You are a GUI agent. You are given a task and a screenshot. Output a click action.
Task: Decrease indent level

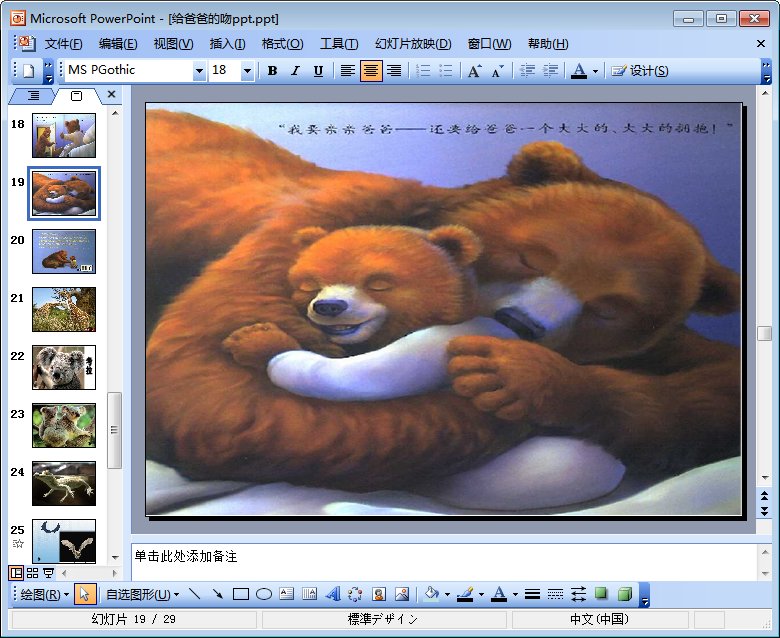tap(527, 71)
